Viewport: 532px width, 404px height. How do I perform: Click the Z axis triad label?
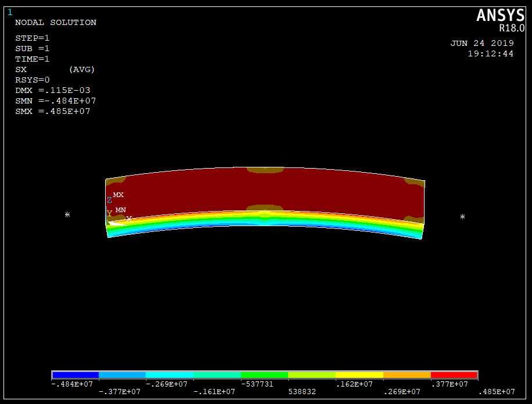point(109,201)
